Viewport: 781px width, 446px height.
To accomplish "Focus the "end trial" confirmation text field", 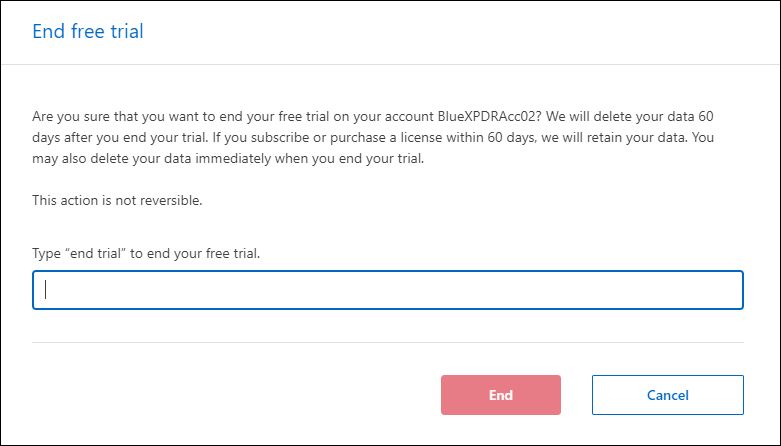I will coord(388,290).
